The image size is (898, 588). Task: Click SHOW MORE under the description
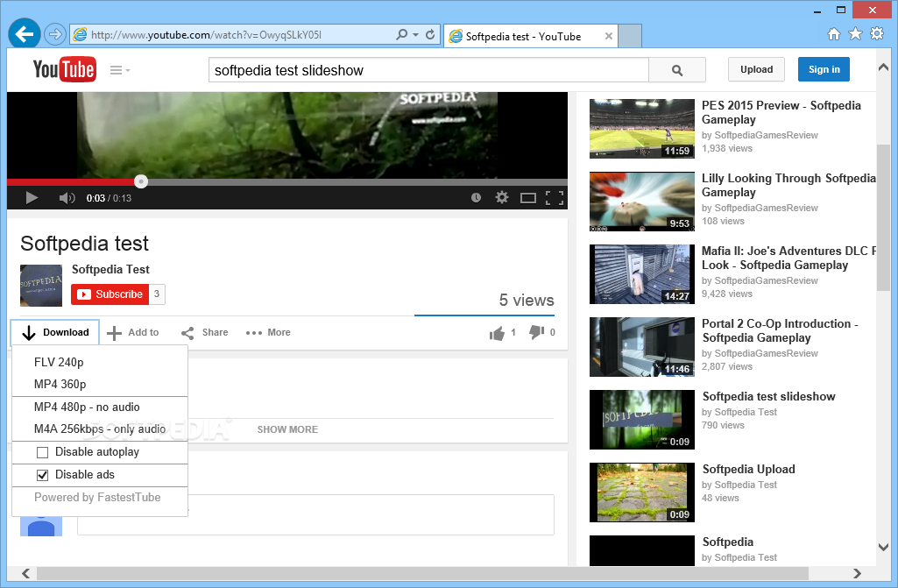287,429
